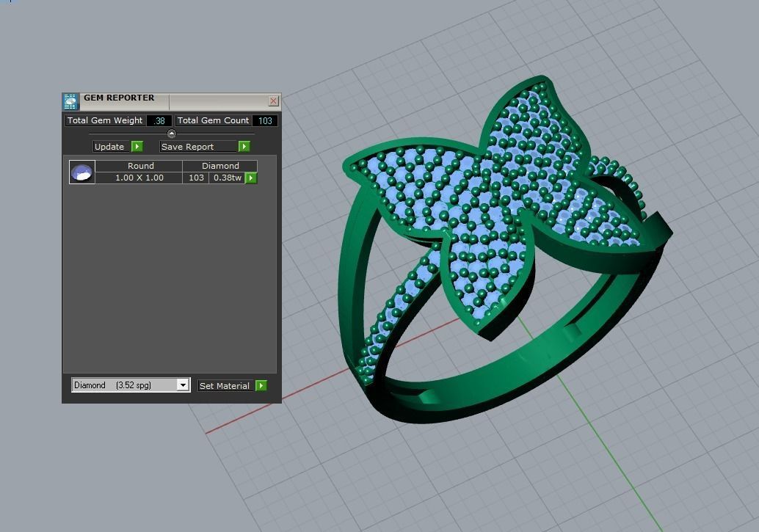Image resolution: width=759 pixels, height=532 pixels.
Task: Click the Save Report button
Action: click(198, 147)
